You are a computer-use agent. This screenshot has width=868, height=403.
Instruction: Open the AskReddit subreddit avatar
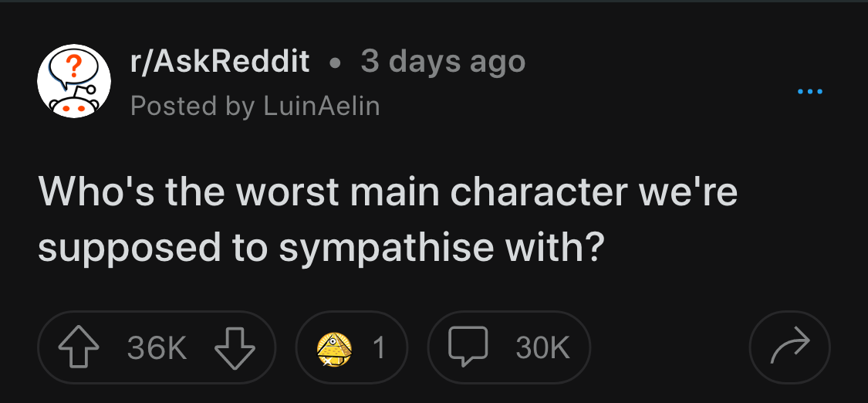(x=73, y=81)
